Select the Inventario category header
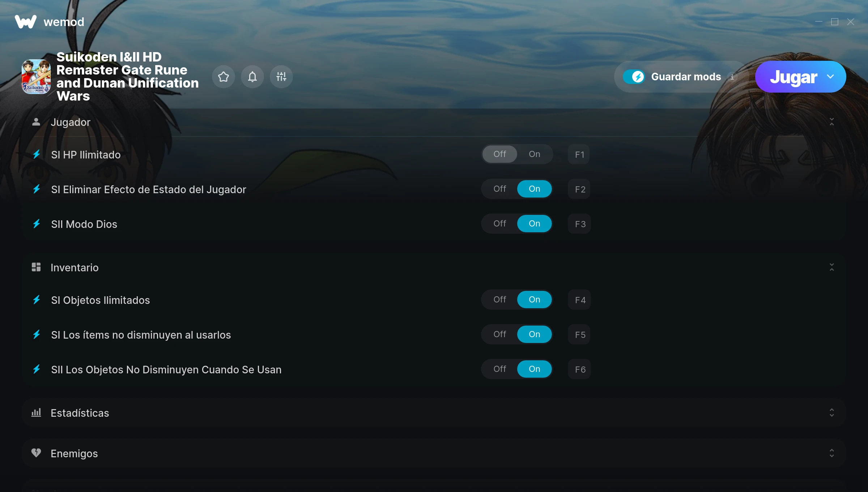Screen dimensions: 868x492 point(75,267)
